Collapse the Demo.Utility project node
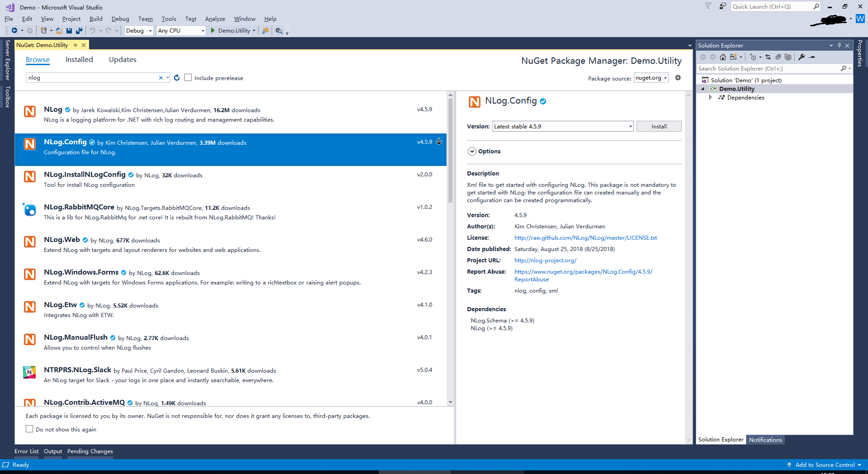Screen dimensions: 868x474 (703, 89)
